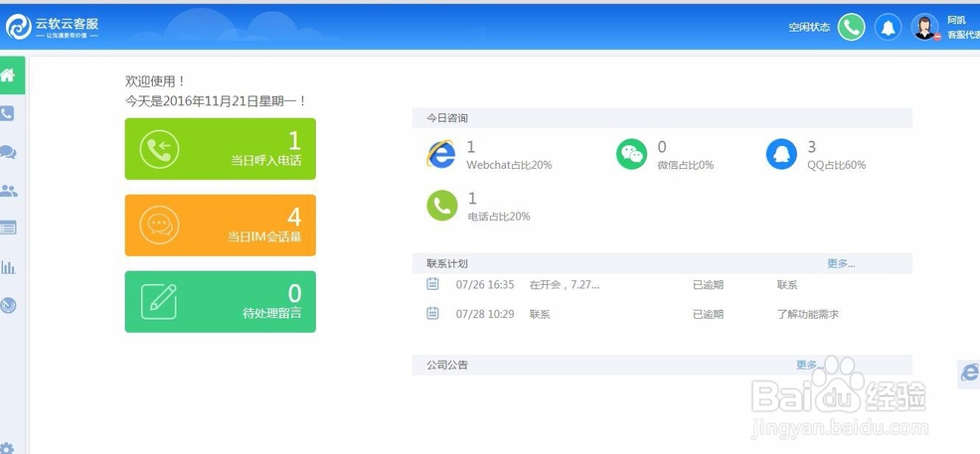Screen dimensions: 980x454
Task: Select the 公司公告 section header
Action: (662, 365)
